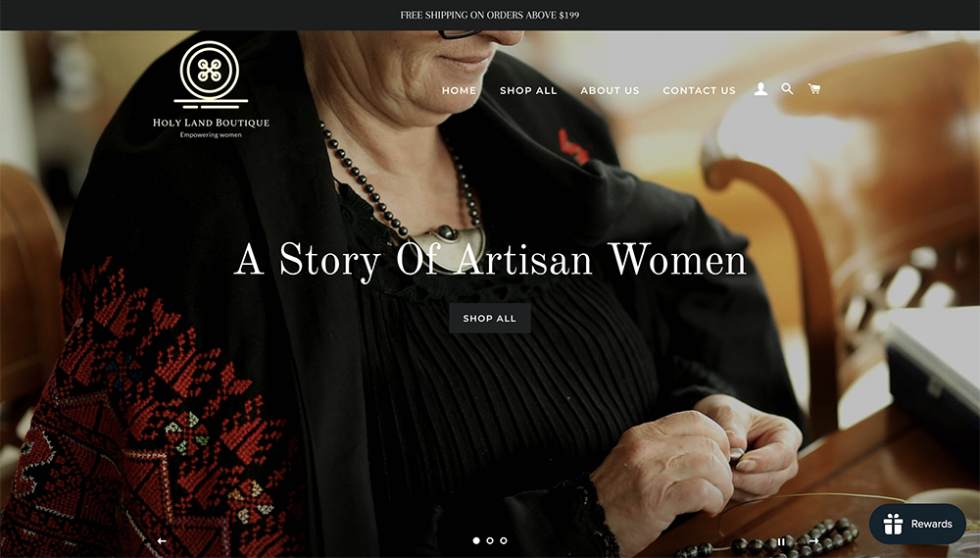Select the first slideshow dot
This screenshot has width=980, height=558.
pos(476,540)
